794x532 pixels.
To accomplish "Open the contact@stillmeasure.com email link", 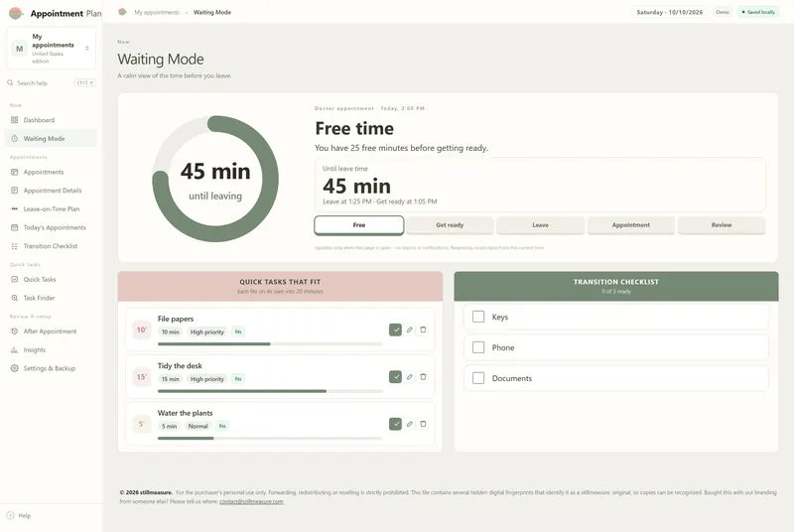I will [251, 501].
